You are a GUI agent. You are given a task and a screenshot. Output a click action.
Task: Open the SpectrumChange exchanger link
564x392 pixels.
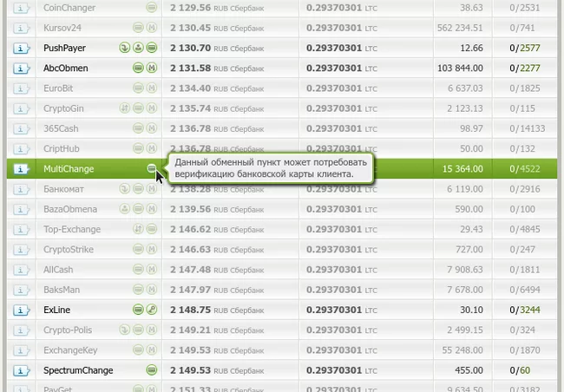pos(78,370)
